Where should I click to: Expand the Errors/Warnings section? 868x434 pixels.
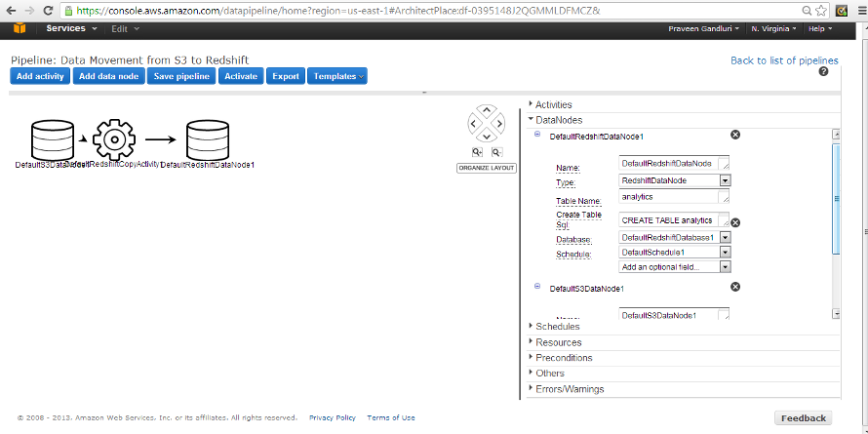567,389
